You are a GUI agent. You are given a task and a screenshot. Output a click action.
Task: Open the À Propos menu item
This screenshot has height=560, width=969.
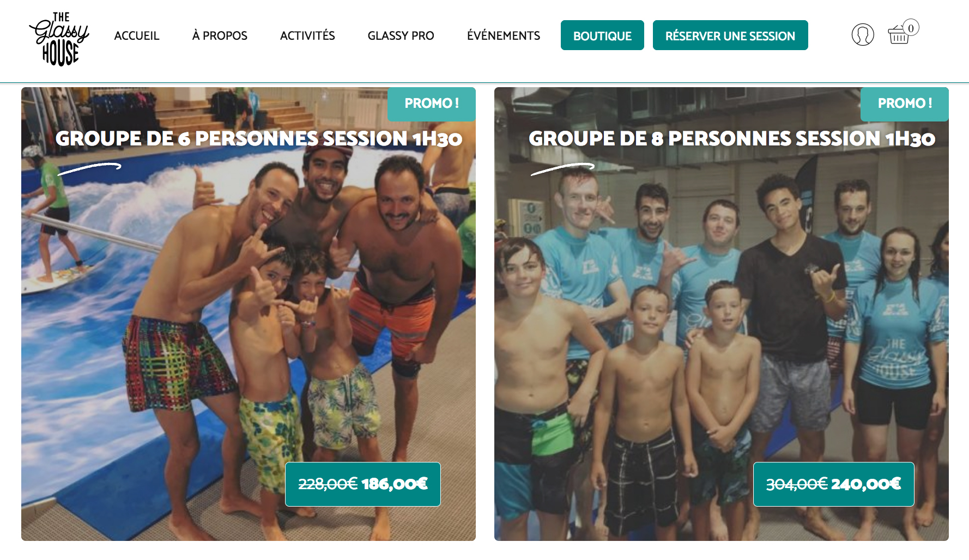click(x=220, y=36)
